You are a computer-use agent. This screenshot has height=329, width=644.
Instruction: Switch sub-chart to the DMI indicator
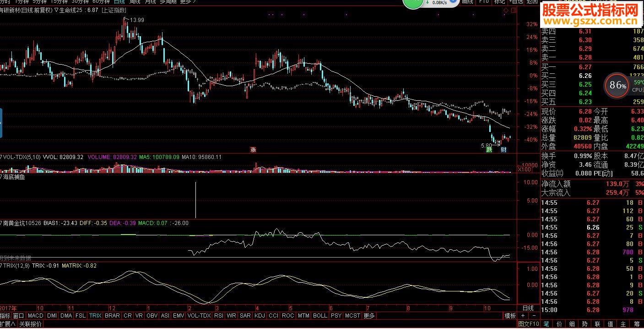coord(52,316)
